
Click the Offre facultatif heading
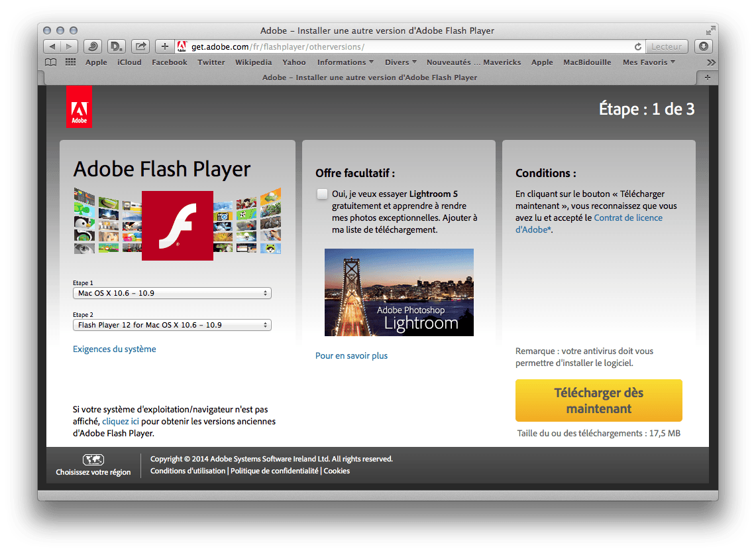click(355, 173)
